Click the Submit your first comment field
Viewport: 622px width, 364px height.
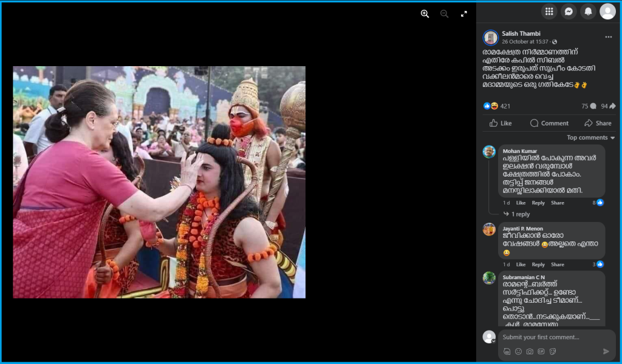556,337
